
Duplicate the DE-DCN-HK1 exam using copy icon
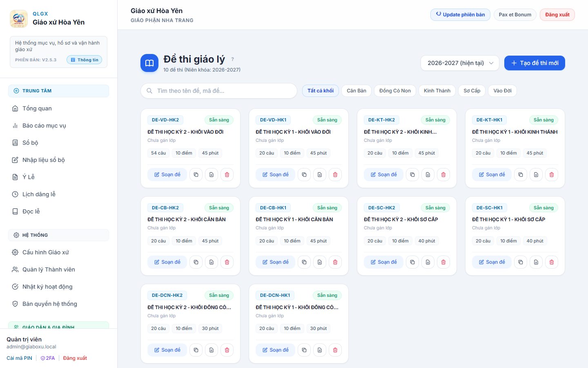304,350
